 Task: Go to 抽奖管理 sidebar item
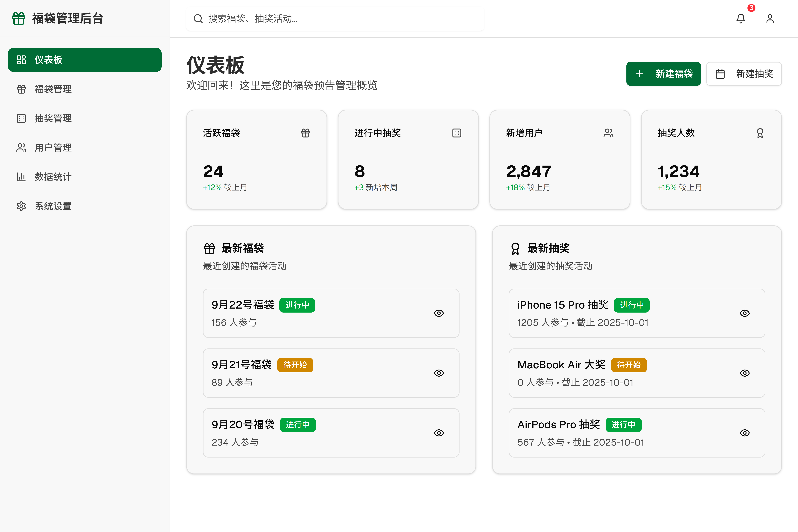53,118
